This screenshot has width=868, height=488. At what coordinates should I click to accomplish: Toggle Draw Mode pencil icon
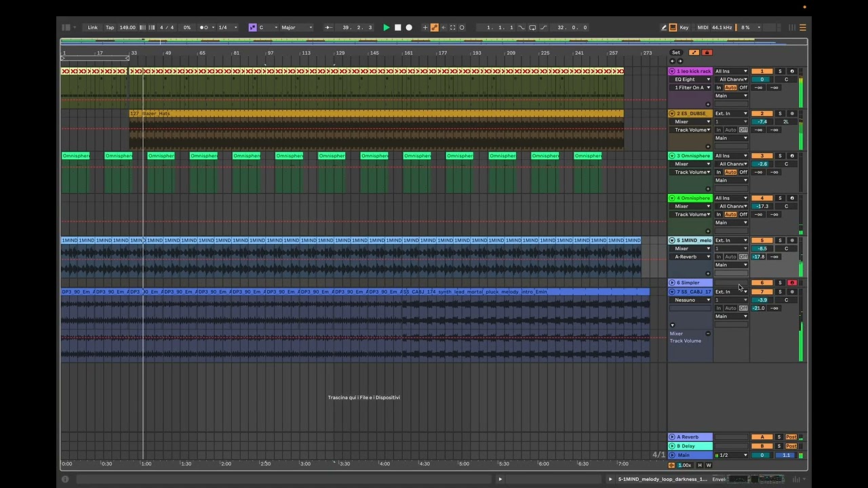click(x=664, y=27)
